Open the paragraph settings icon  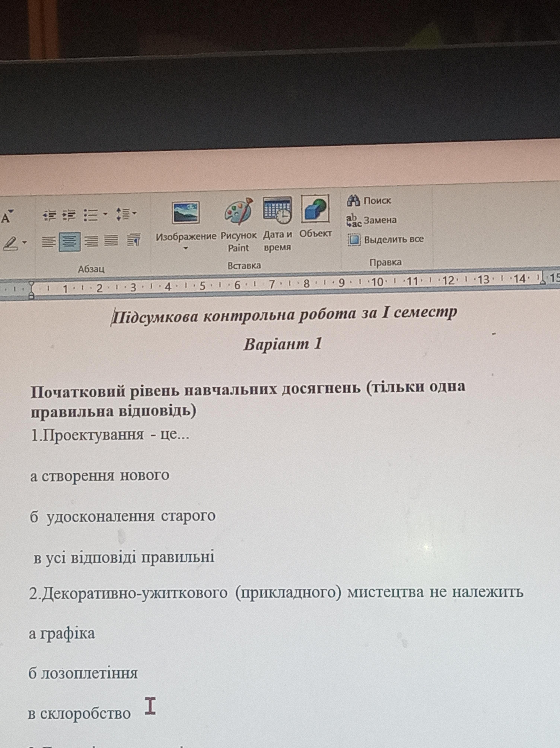pyautogui.click(x=134, y=240)
